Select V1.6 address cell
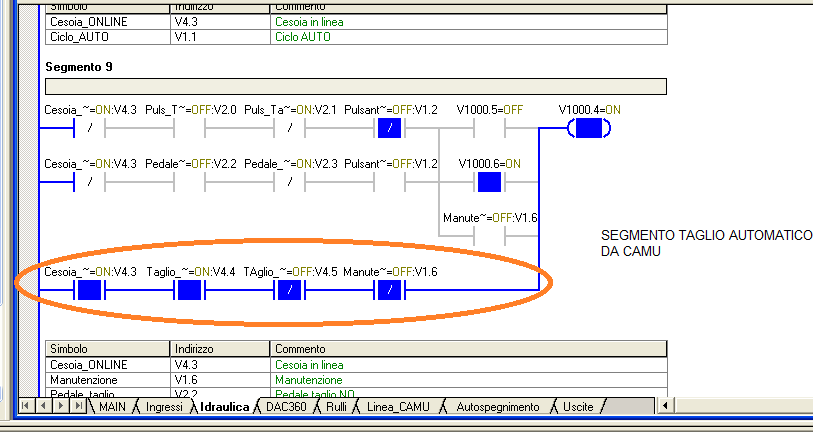This screenshot has height=435, width=813. point(220,380)
